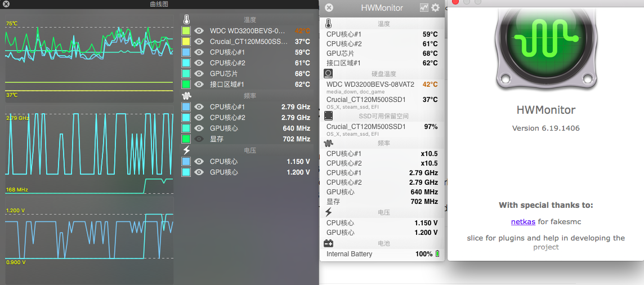The width and height of the screenshot is (644, 285).
Task: Click the battery icon beside 电池 header
Action: (328, 243)
